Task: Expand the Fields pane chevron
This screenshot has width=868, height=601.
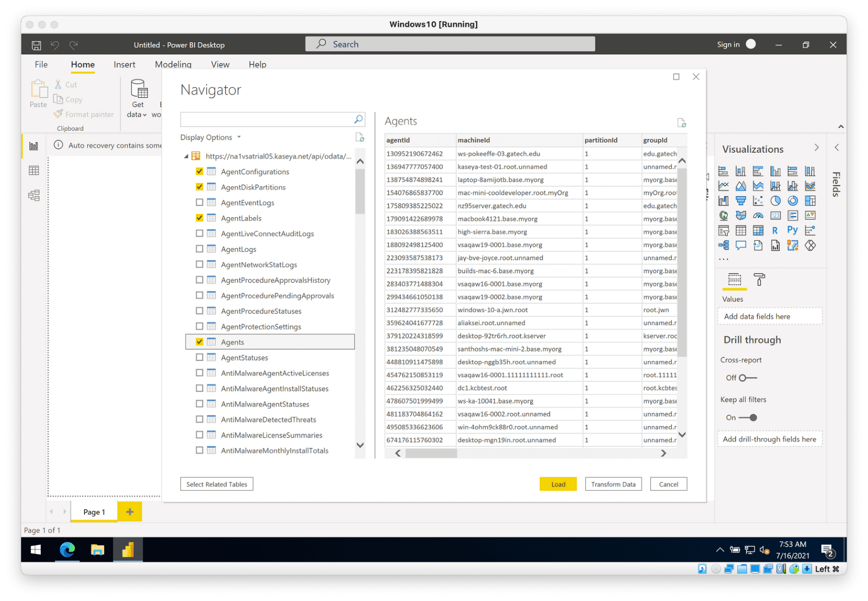Action: pos(837,148)
